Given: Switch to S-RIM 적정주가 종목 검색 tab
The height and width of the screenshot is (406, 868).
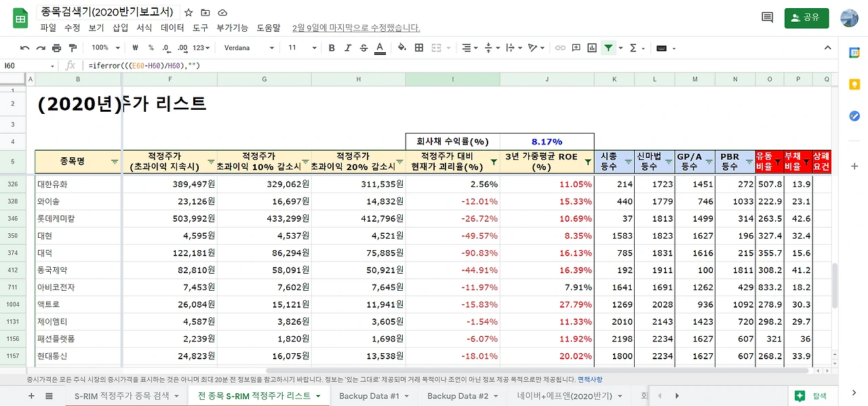Looking at the screenshot, I should pos(127,396).
